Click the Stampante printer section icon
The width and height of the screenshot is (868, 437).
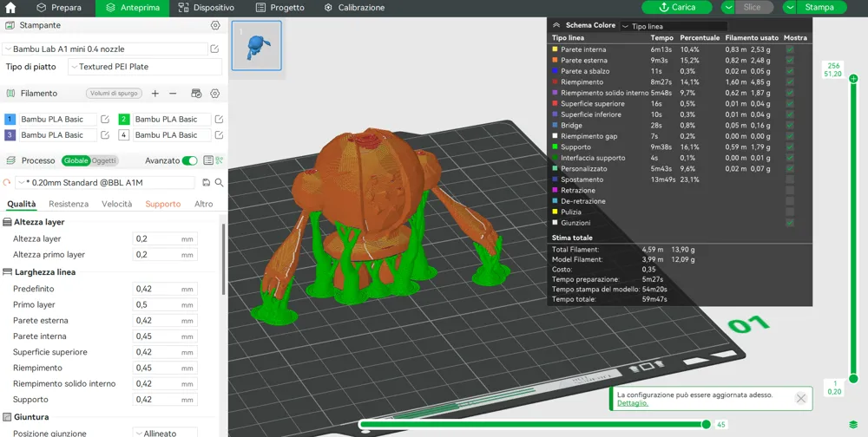10,25
